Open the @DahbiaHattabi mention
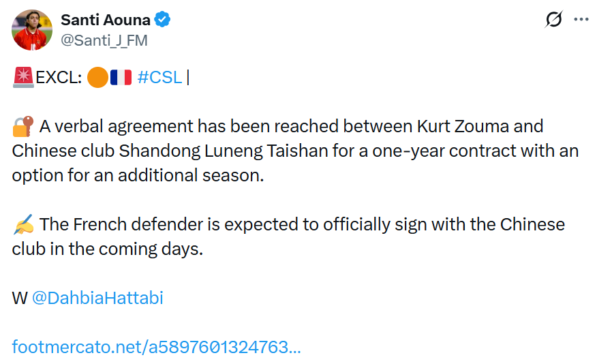This screenshot has height=364, width=597. pos(97,298)
